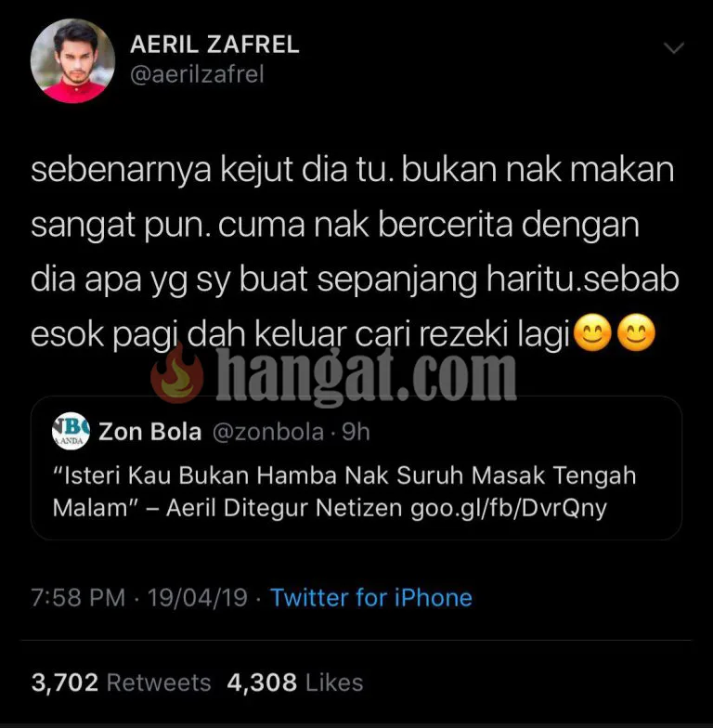The width and height of the screenshot is (713, 728).
Task: View the 4,308 Likes list
Action: click(x=295, y=682)
